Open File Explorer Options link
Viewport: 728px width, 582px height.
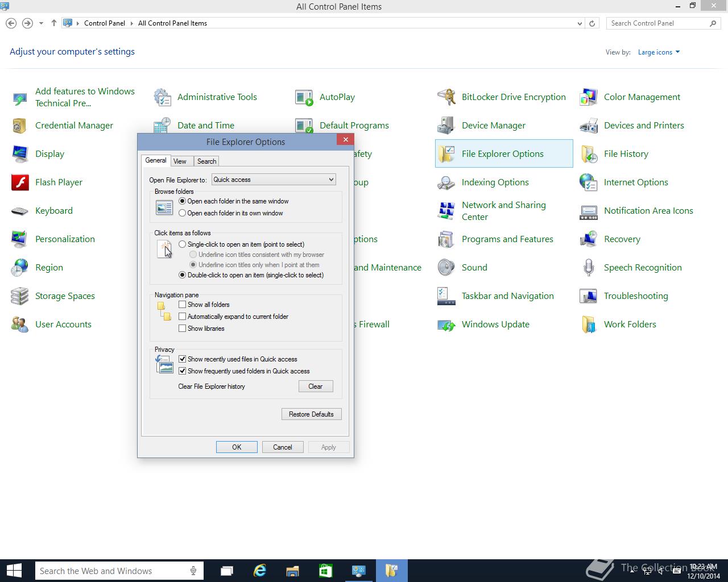[503, 154]
